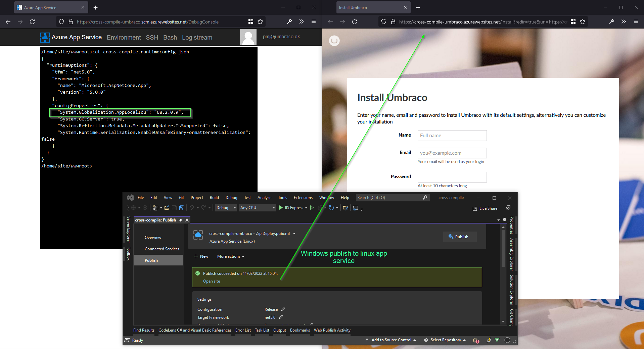
Task: Open the Git menu in Visual Studio
Action: [x=181, y=198]
